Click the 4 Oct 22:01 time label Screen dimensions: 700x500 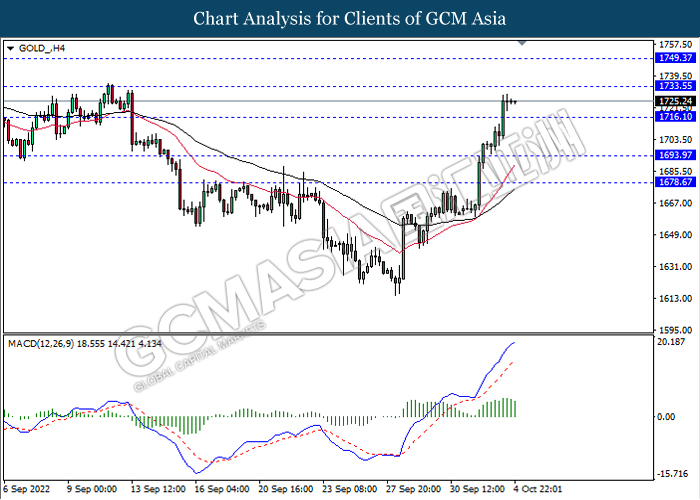coord(538,489)
